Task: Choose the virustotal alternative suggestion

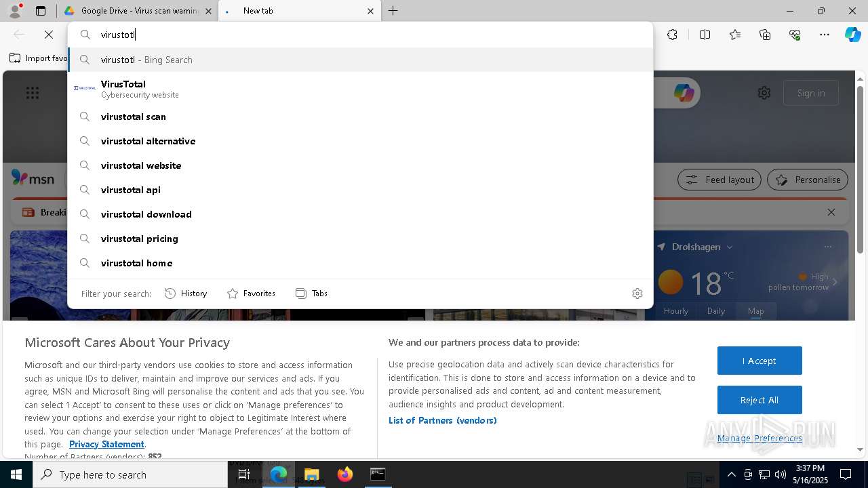Action: [x=360, y=141]
